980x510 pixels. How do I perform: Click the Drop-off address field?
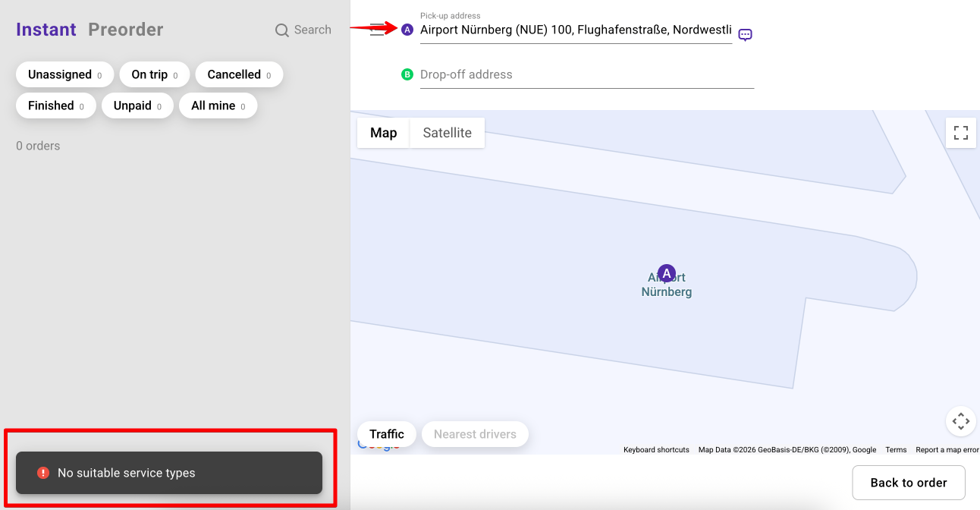click(x=587, y=74)
